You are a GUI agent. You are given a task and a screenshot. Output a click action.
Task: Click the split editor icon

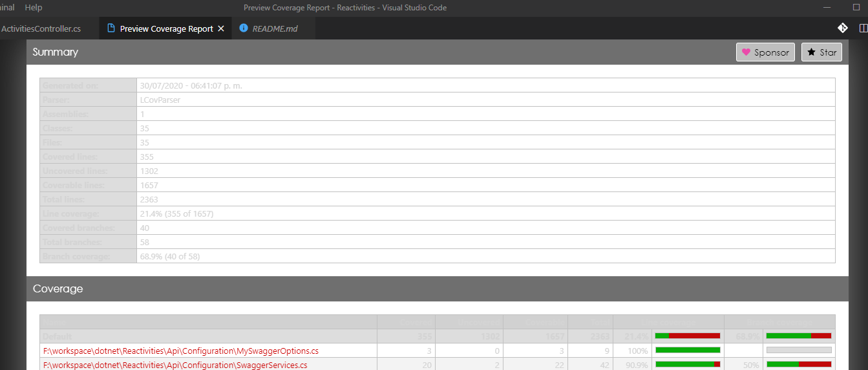863,28
